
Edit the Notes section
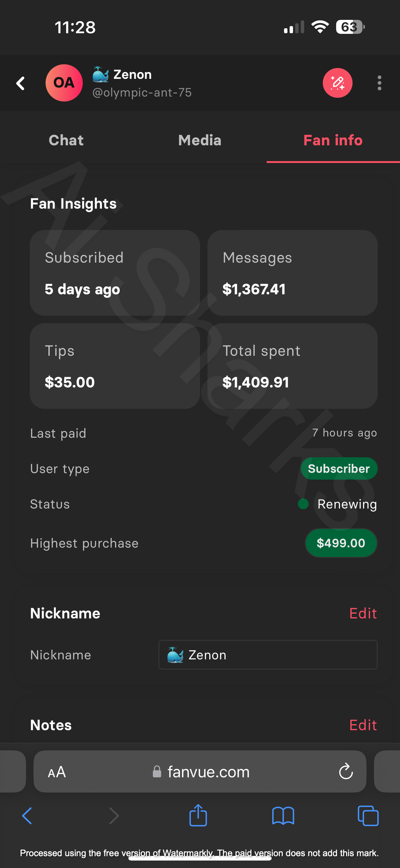pyautogui.click(x=362, y=725)
